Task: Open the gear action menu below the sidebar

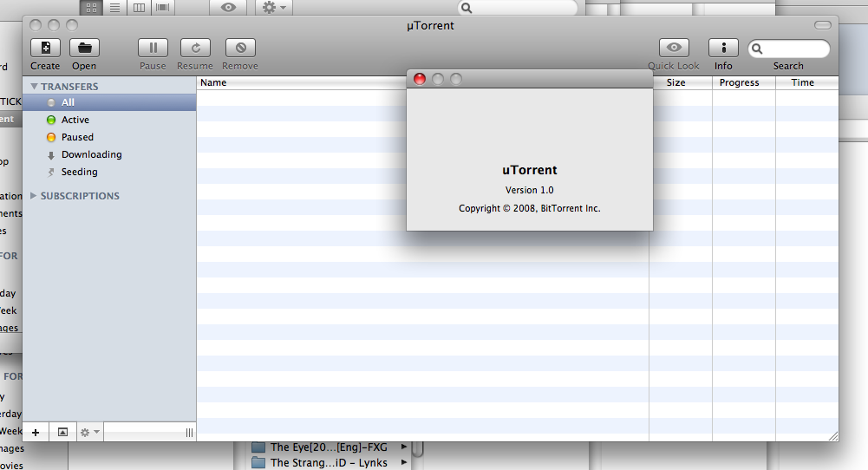Action: click(x=89, y=433)
